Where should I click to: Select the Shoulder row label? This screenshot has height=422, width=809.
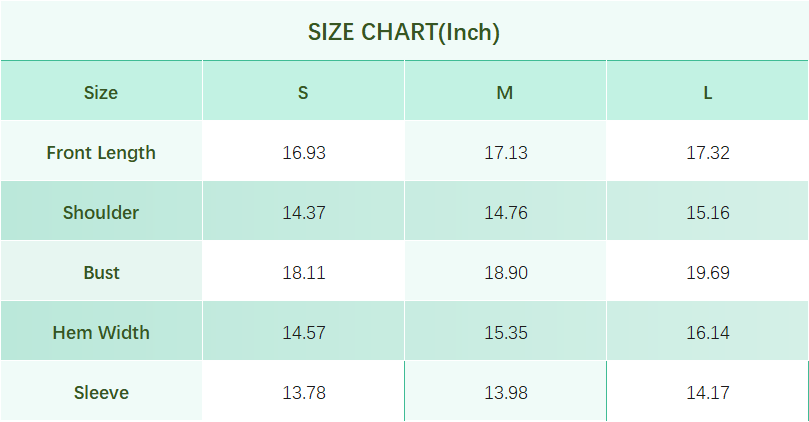[101, 213]
